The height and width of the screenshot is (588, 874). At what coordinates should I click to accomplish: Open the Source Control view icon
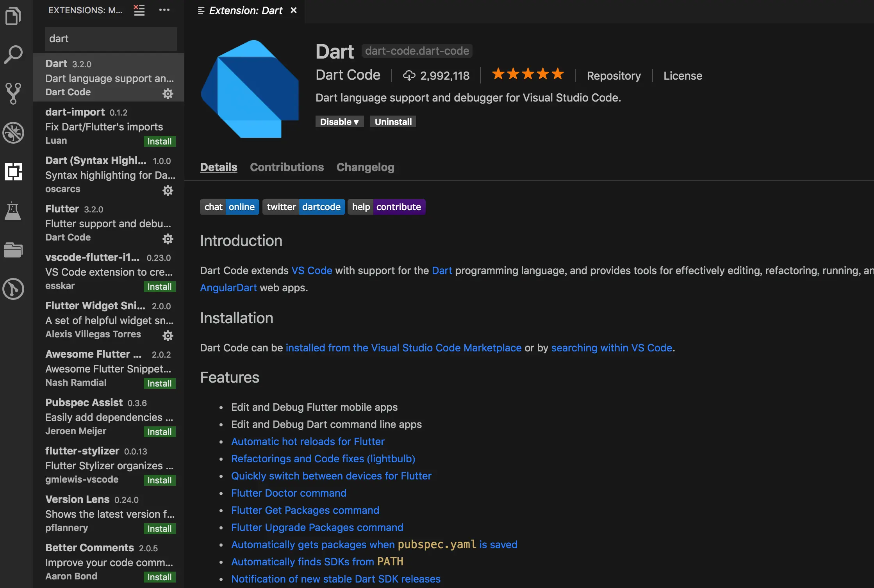tap(13, 94)
